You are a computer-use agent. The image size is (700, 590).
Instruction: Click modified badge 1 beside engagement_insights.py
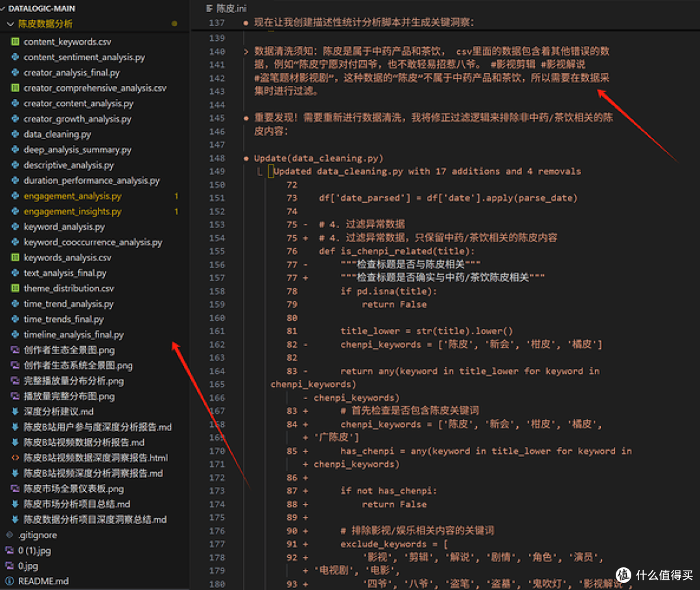176,211
